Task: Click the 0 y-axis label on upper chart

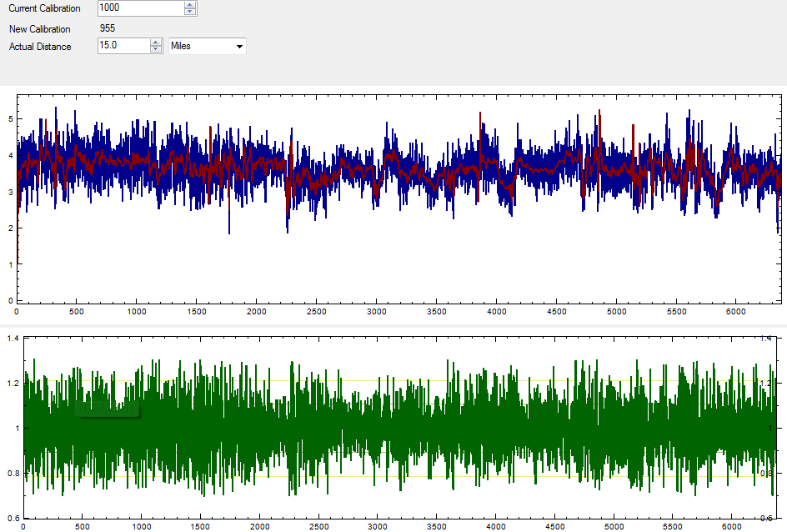Action: (x=10, y=300)
